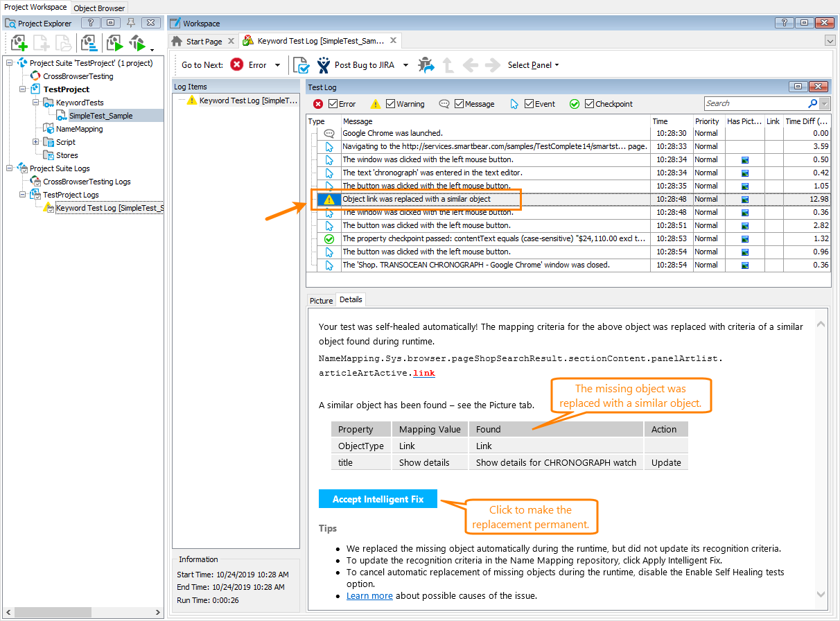Image resolution: width=840 pixels, height=621 pixels.
Task: Click the Run Project Suite icon
Action: click(x=139, y=43)
